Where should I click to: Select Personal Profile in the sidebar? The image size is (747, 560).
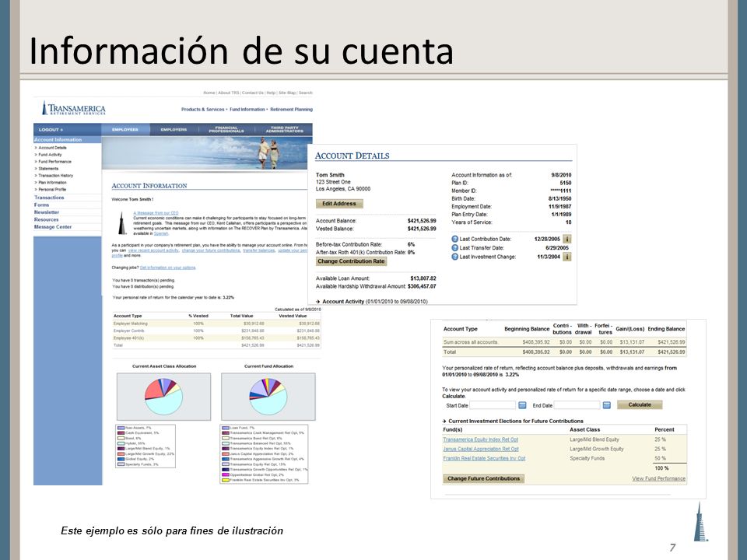coord(52,190)
